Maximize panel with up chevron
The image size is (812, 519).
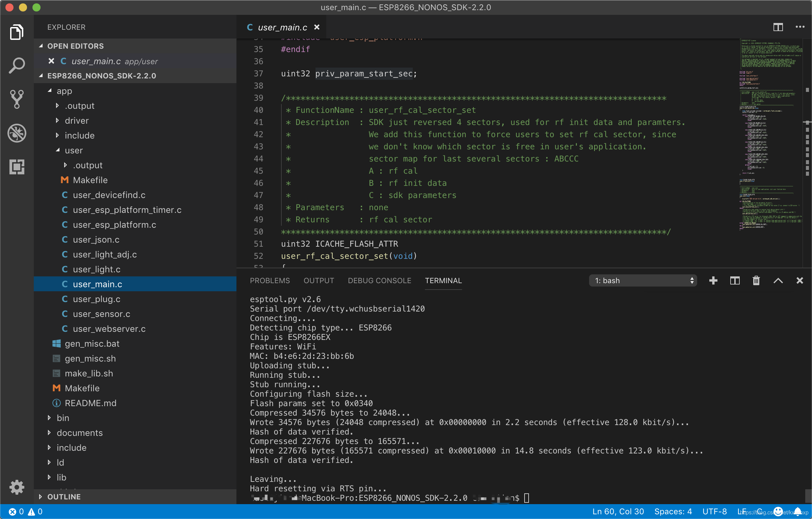778,280
